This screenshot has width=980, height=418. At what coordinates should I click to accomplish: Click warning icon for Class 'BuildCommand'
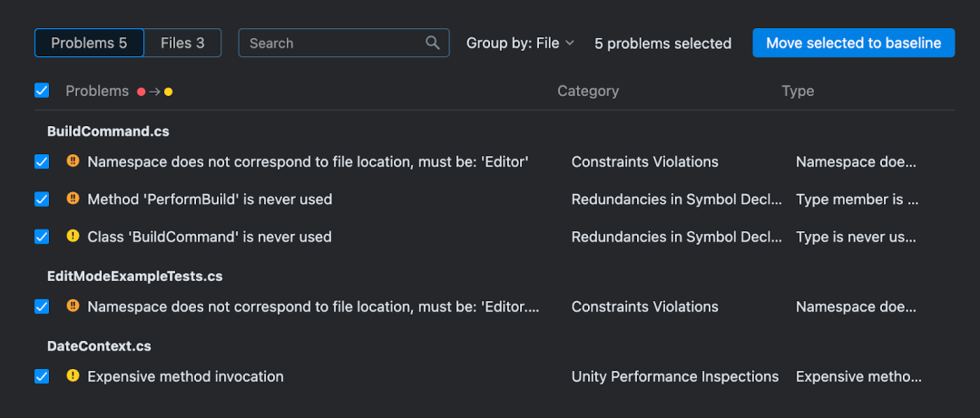[73, 236]
